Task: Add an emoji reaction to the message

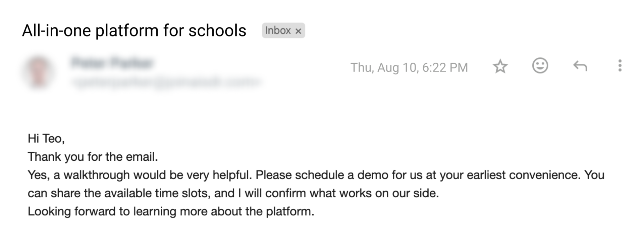Action: point(540,66)
